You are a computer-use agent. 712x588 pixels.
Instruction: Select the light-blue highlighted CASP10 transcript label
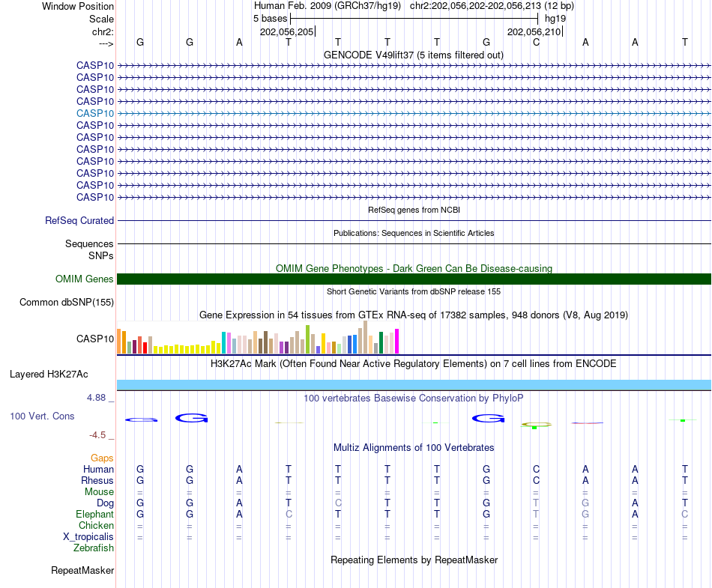(95, 113)
